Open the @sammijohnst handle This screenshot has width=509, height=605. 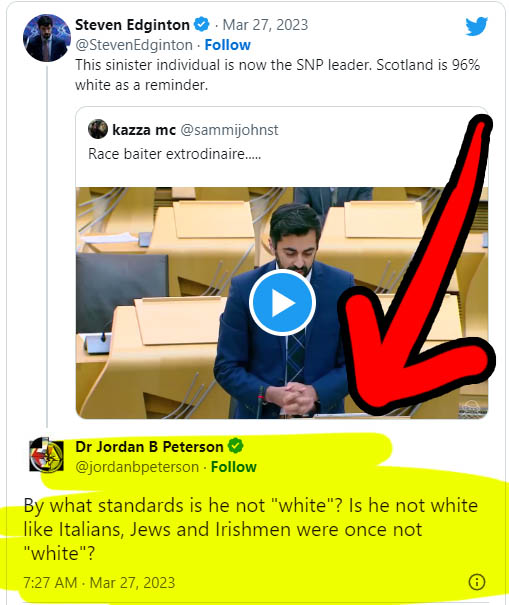(229, 130)
